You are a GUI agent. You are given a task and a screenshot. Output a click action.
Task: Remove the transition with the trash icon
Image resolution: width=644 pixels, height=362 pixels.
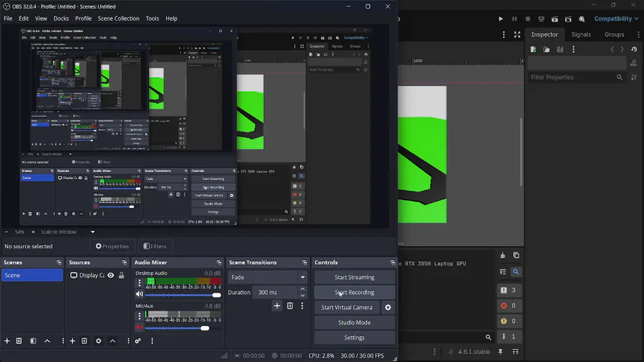coord(290,305)
